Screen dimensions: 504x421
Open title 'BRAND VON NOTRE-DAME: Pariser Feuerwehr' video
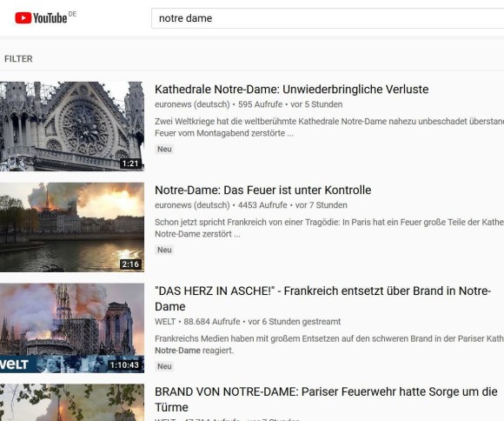click(326, 399)
